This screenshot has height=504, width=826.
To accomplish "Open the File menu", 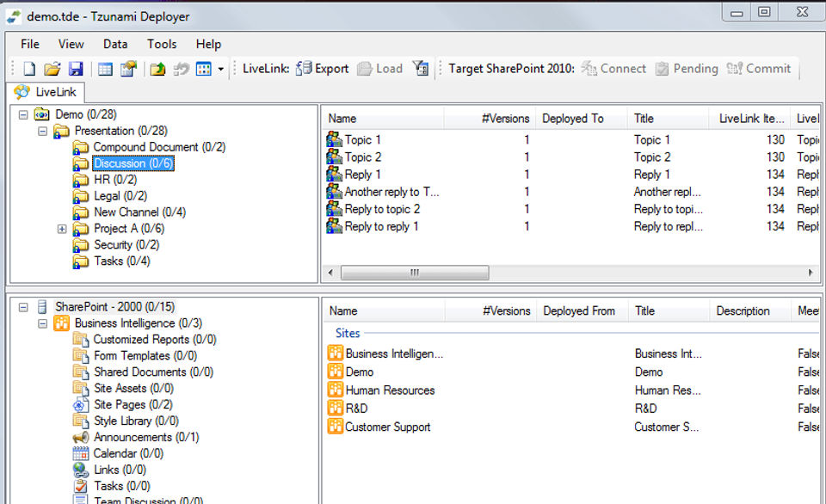I will 30,44.
